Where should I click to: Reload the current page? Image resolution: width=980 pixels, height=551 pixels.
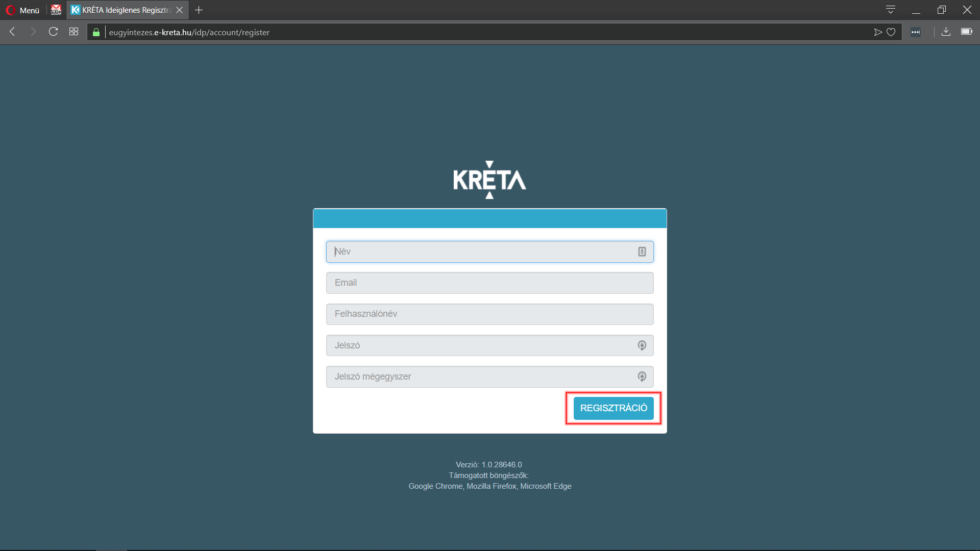(53, 32)
